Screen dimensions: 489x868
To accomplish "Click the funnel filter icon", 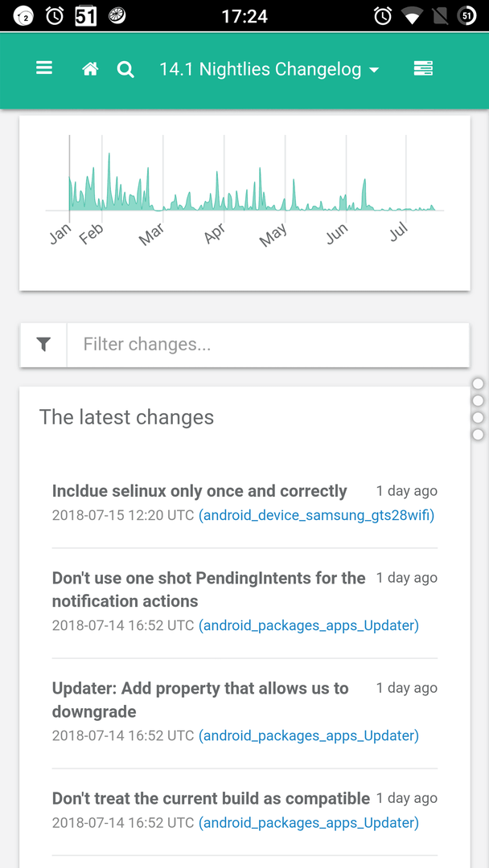I will point(43,345).
